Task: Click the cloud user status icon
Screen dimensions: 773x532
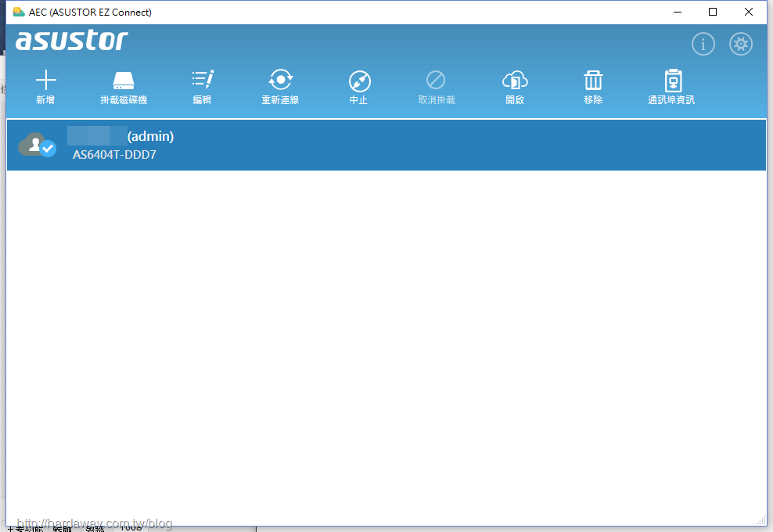Action: tap(37, 145)
